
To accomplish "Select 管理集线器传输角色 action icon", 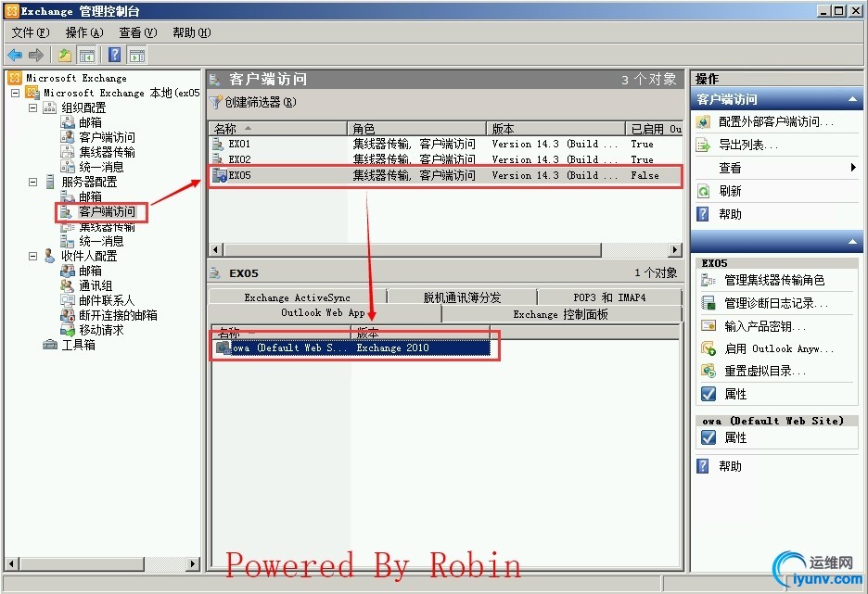I will coord(708,280).
